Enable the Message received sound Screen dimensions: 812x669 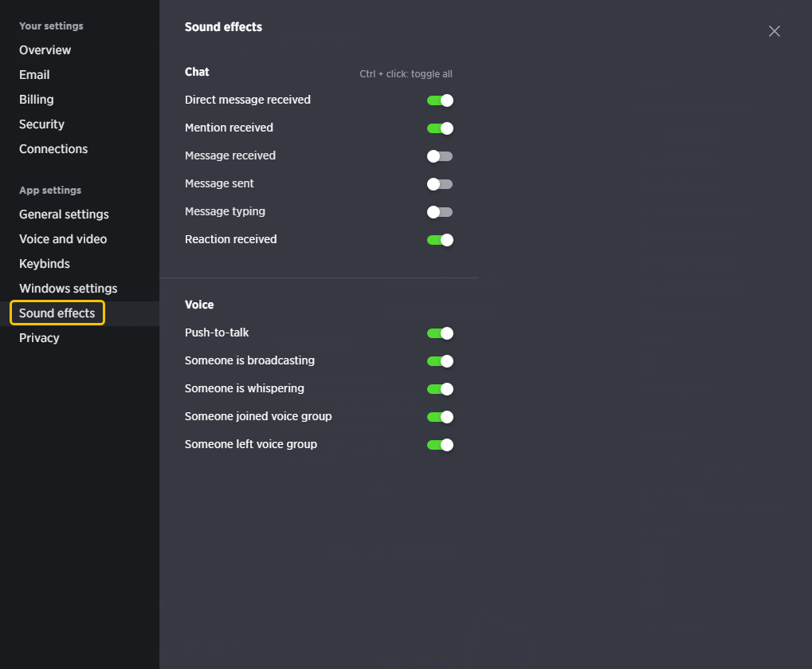click(x=440, y=156)
